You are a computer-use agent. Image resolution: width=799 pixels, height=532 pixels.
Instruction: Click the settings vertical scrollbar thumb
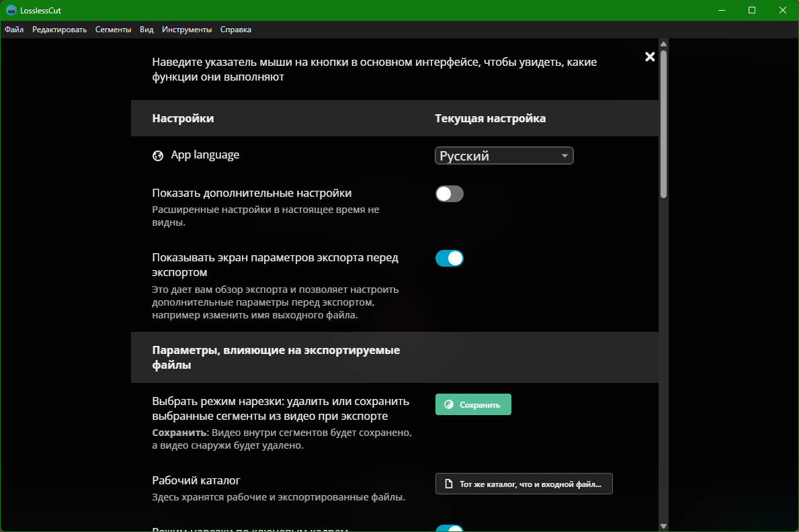click(663, 124)
